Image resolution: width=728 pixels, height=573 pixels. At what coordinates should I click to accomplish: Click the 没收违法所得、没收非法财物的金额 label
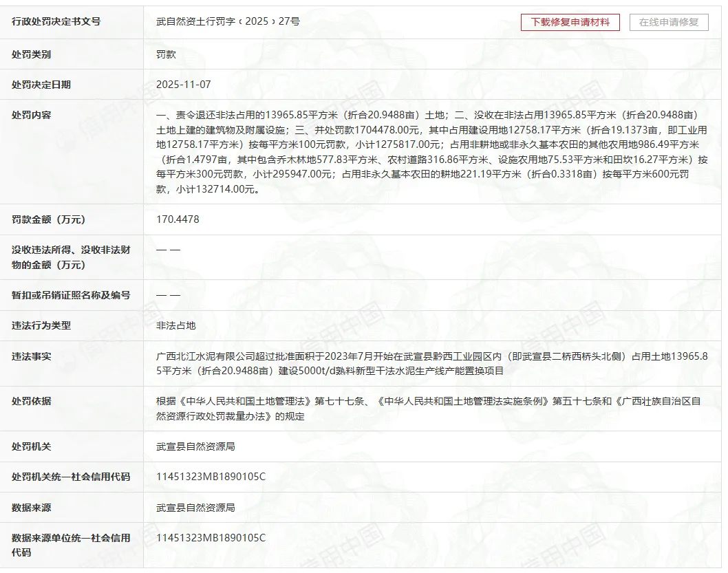click(71, 257)
